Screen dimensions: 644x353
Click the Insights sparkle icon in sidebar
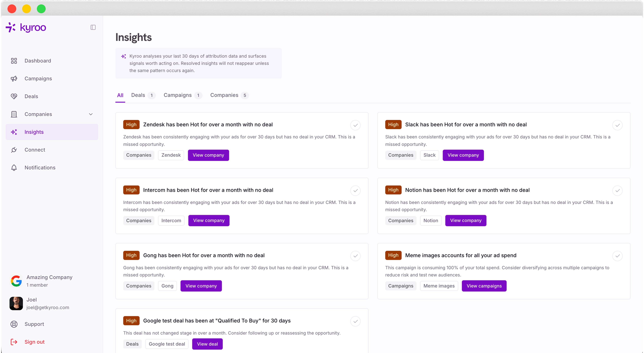coord(14,132)
